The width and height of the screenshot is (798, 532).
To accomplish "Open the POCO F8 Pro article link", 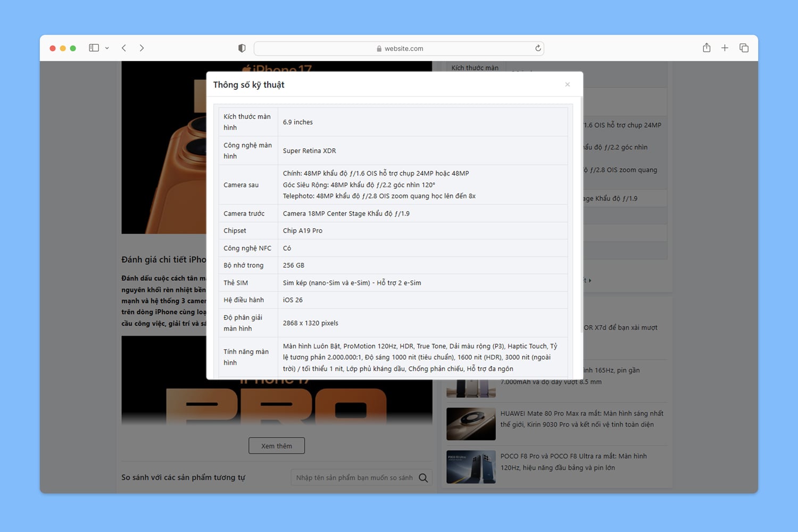I will tap(573, 462).
